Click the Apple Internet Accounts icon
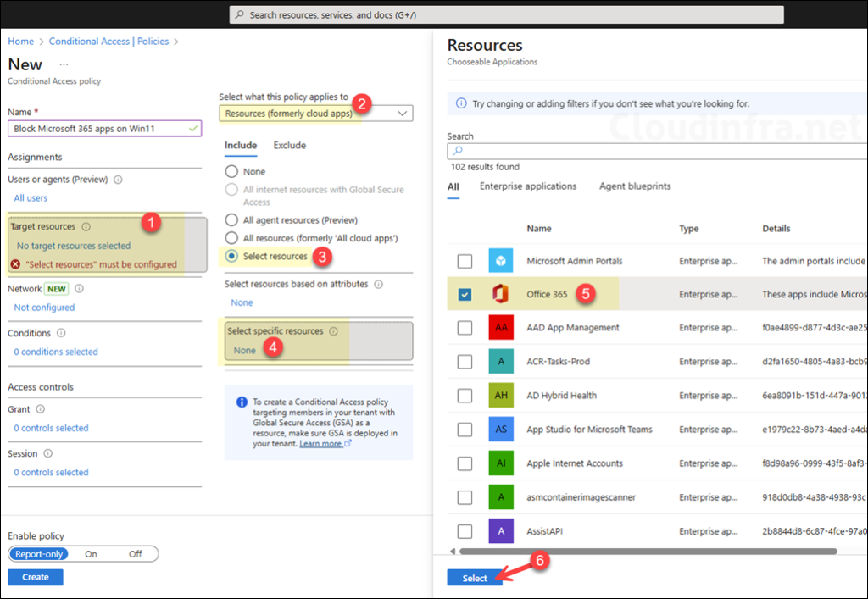The height and width of the screenshot is (599, 868). (x=501, y=463)
